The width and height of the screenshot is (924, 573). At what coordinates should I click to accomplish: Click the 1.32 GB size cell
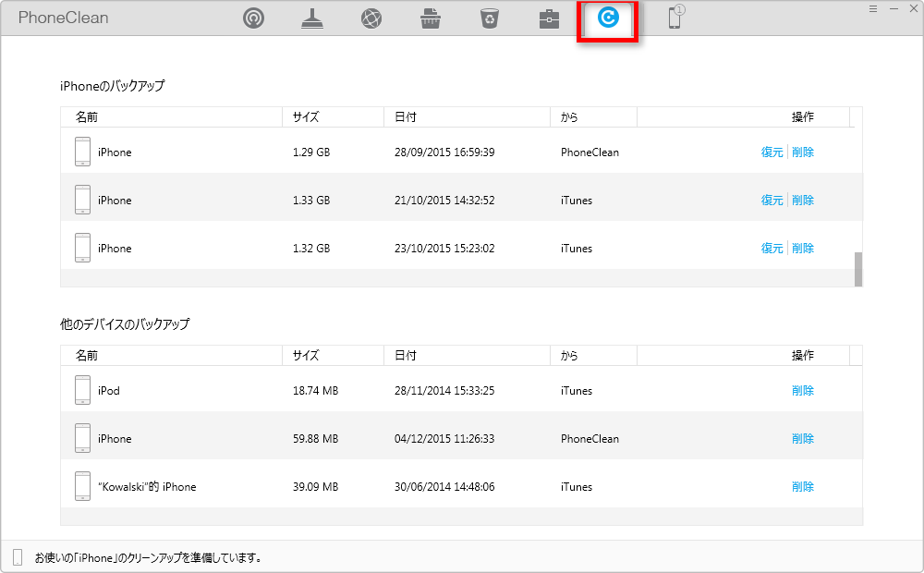pos(311,249)
